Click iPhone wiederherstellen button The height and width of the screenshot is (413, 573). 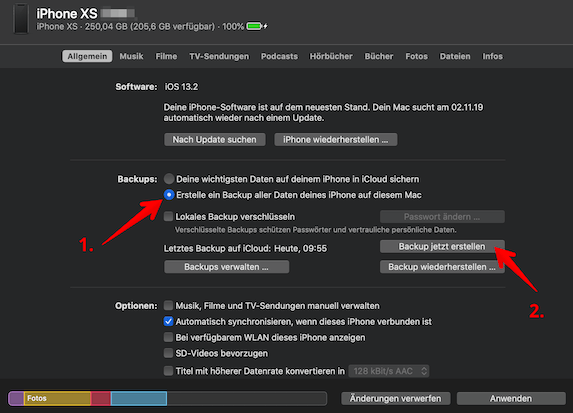click(x=335, y=140)
